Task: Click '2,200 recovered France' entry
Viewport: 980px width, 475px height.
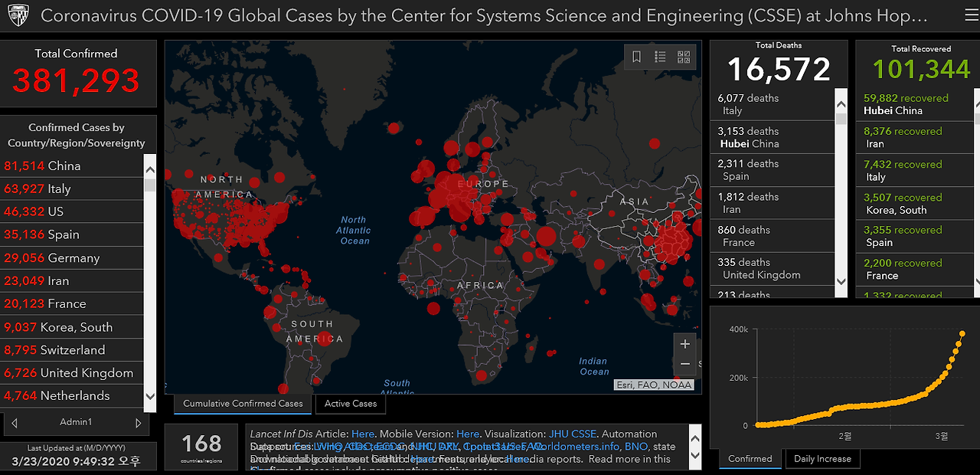Action: click(914, 269)
